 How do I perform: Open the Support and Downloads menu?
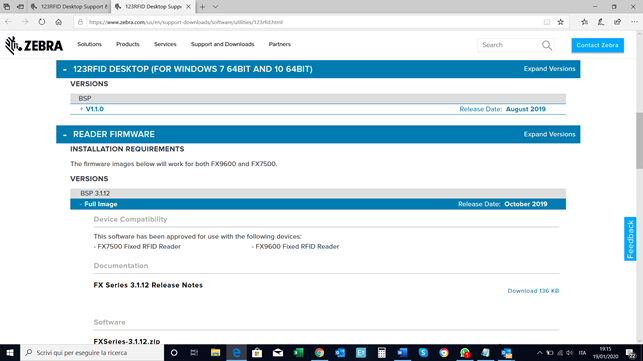(222, 44)
